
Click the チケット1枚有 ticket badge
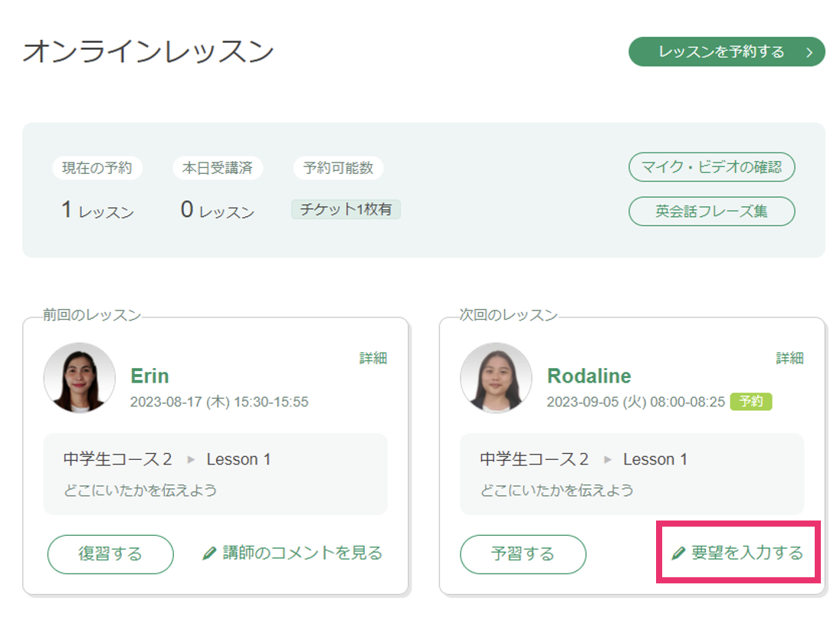(x=346, y=209)
